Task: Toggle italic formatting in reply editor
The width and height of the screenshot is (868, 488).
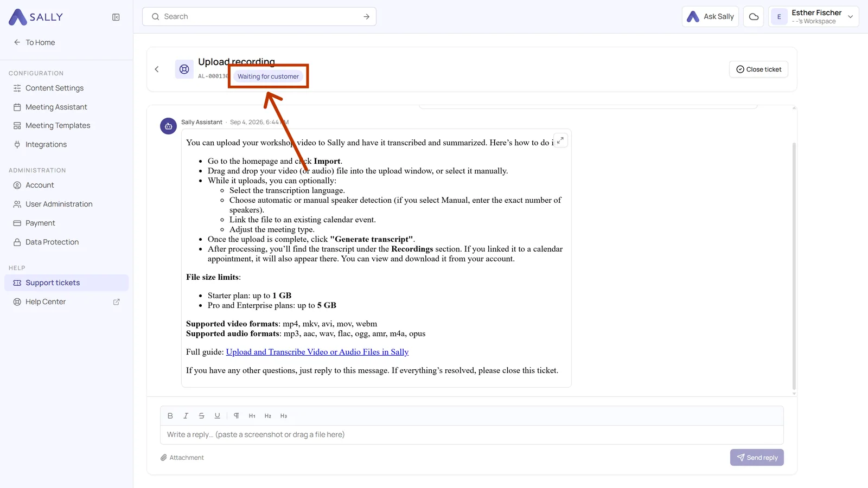Action: (x=186, y=416)
